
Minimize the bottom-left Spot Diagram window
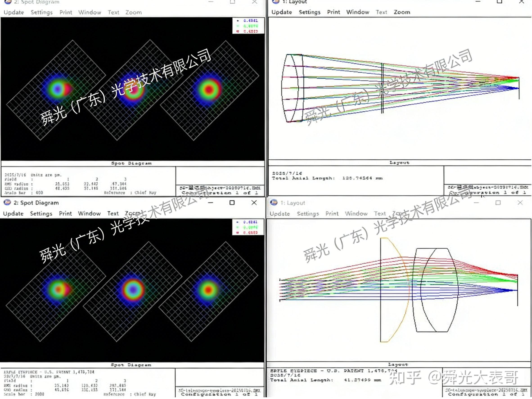pos(211,203)
